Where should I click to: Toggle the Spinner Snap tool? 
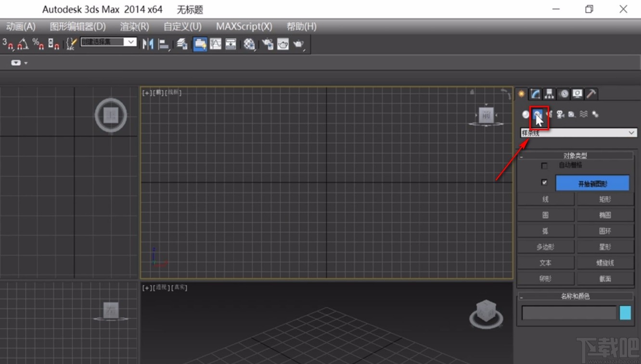coord(54,44)
